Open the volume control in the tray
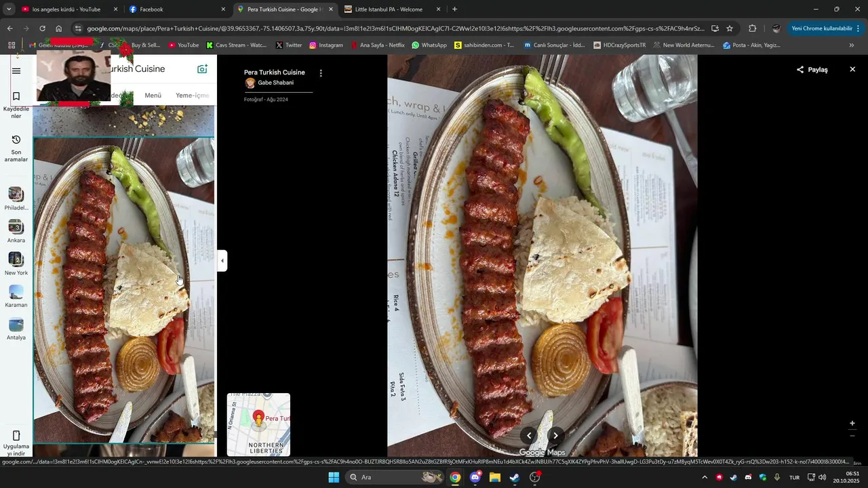Viewport: 868px width, 488px height. click(822, 477)
